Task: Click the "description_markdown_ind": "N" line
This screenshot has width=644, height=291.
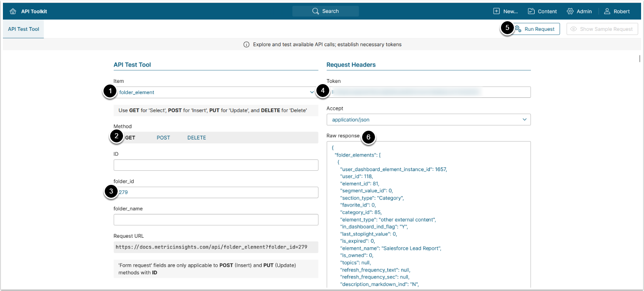Action: (379, 284)
